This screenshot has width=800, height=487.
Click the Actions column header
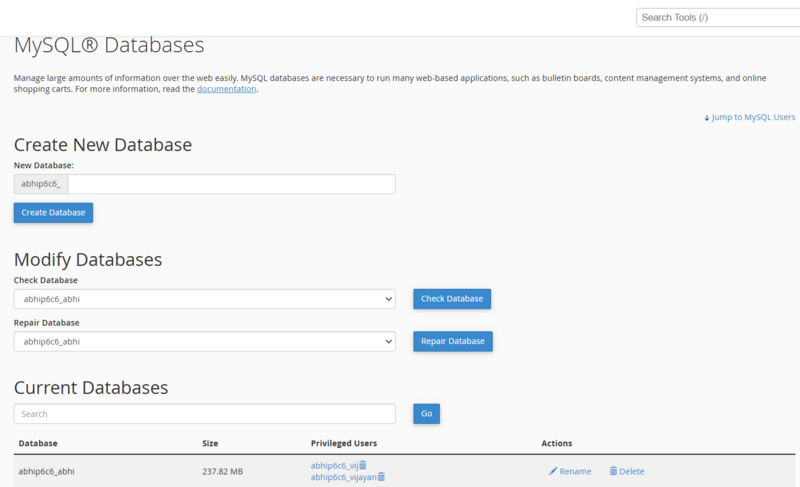point(557,443)
